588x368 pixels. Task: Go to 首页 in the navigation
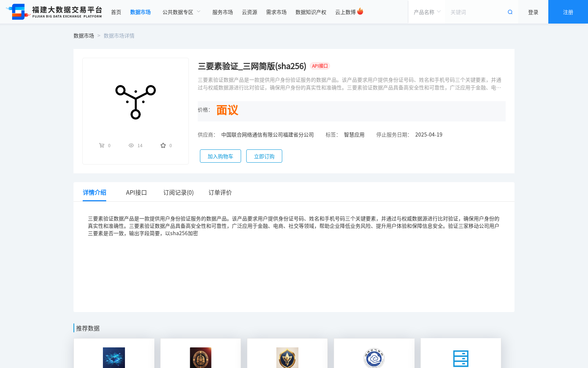[116, 12]
